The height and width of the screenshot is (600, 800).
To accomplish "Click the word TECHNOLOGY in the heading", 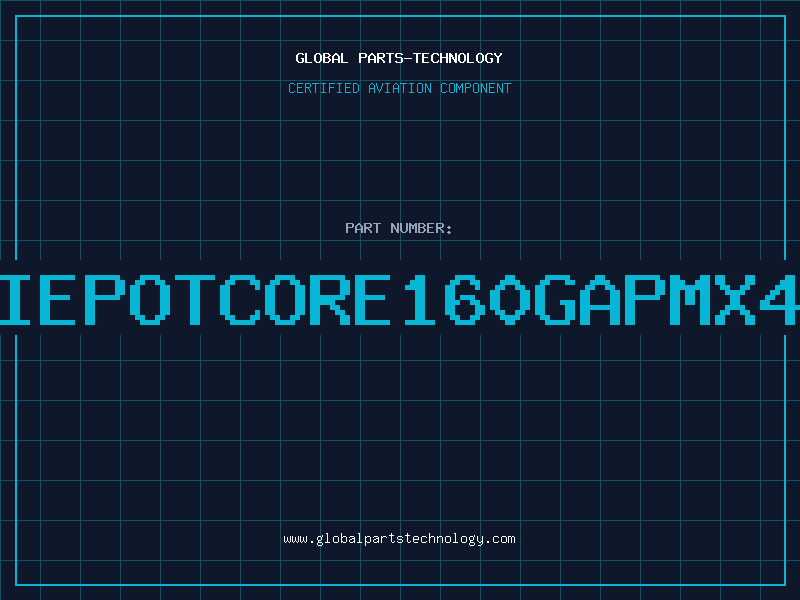I will 458,58.
